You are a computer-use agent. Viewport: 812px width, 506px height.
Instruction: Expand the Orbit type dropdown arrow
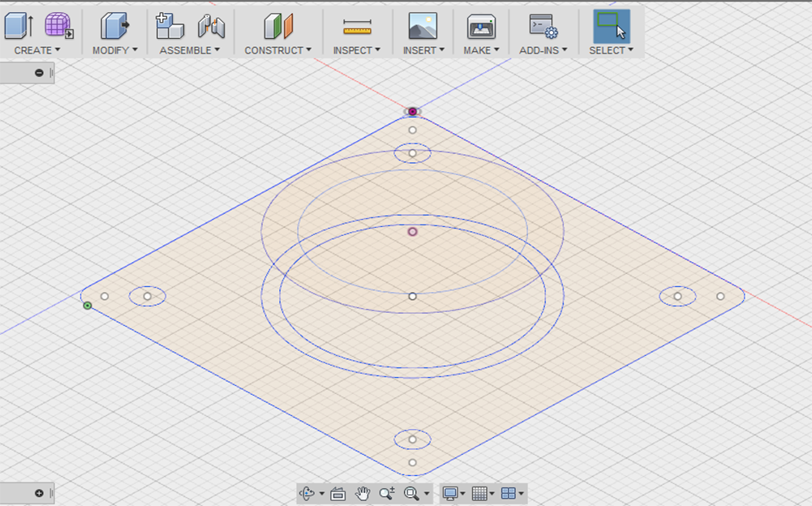pyautogui.click(x=321, y=494)
